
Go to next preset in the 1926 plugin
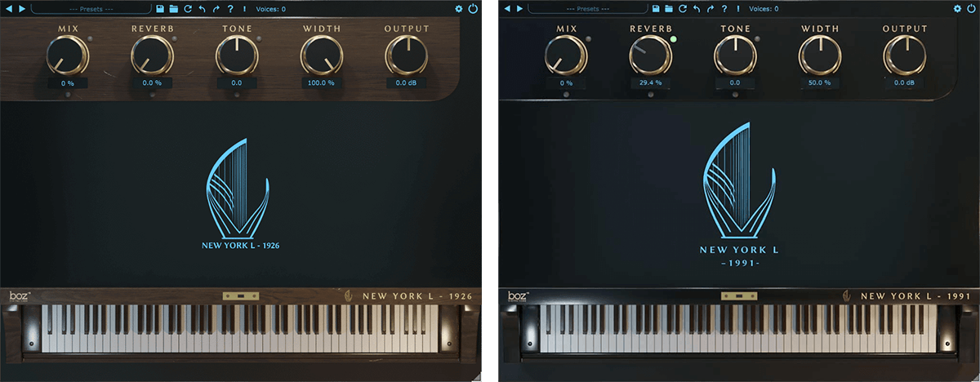21,9
